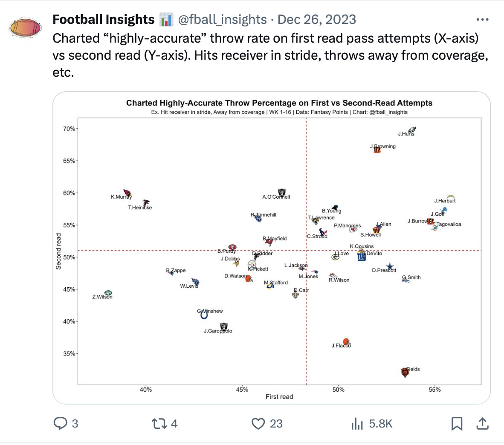Image resolution: width=504 pixels, height=445 pixels.
Task: Click the Football Insights profile avatar
Action: pos(25,28)
